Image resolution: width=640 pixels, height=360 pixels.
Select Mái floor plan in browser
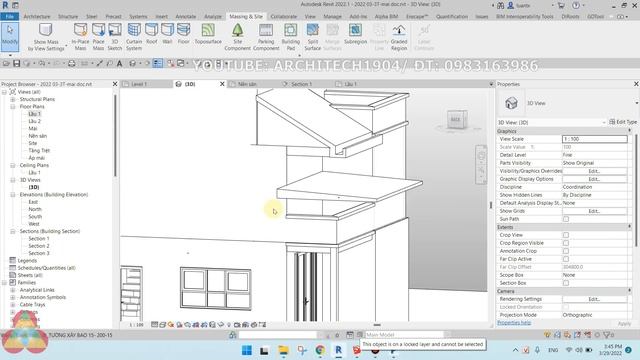click(33, 129)
